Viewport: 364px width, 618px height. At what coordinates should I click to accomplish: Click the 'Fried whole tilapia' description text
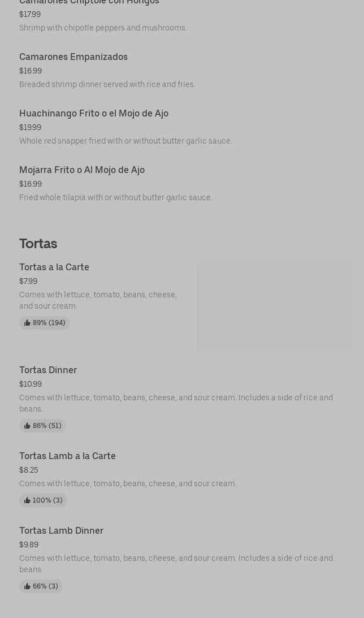[115, 197]
